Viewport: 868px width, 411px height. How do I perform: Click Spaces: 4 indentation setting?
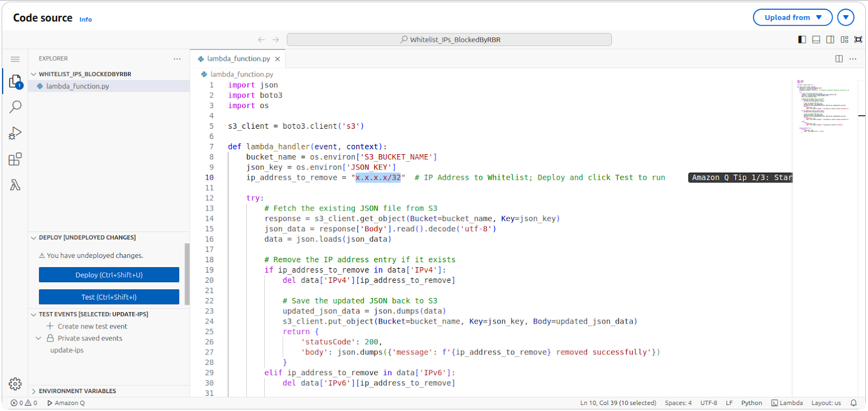click(x=678, y=403)
